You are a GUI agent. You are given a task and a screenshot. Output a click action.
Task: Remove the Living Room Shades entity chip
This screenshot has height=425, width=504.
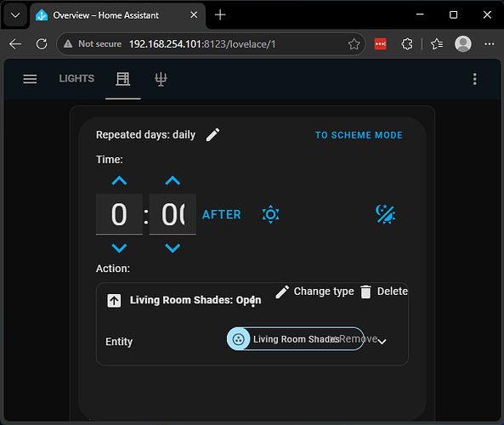tap(354, 339)
